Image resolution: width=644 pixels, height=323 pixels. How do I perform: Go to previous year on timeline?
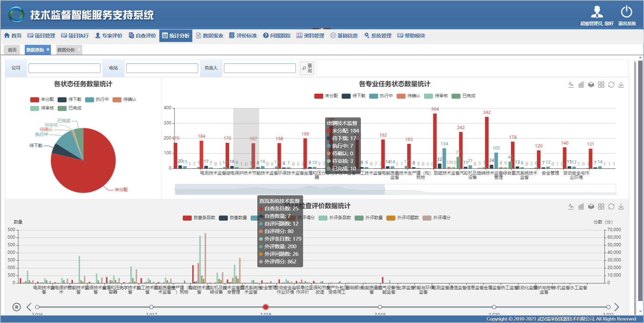tap(29, 307)
